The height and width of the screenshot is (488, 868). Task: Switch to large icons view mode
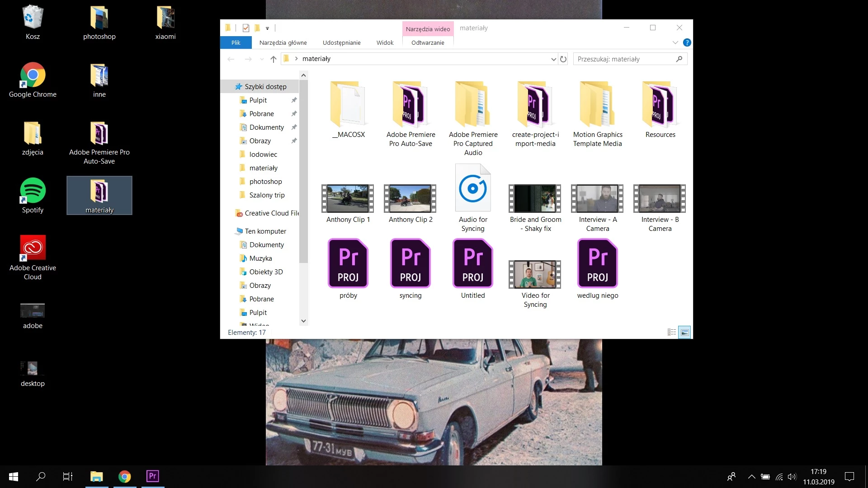[x=684, y=333]
